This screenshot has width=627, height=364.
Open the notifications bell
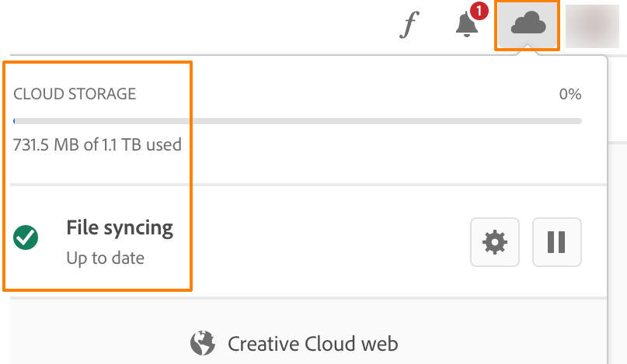[x=467, y=25]
